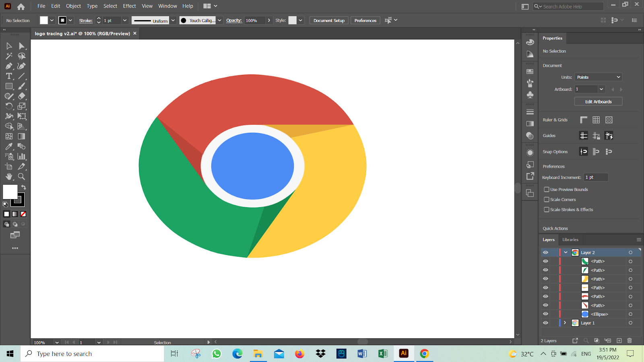This screenshot has width=644, height=362.
Task: Pick the Eyedropper tool
Action: coord(9,146)
